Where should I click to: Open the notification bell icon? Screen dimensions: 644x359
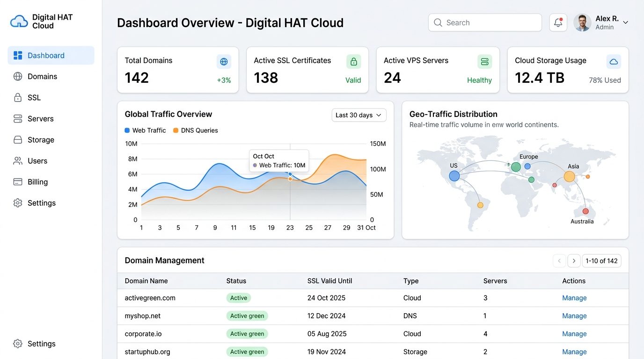point(558,22)
